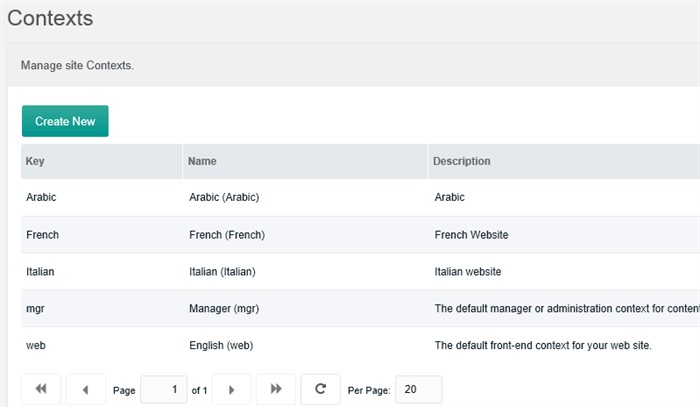Click the French Website description cell
The height and width of the screenshot is (407, 700).
(472, 235)
